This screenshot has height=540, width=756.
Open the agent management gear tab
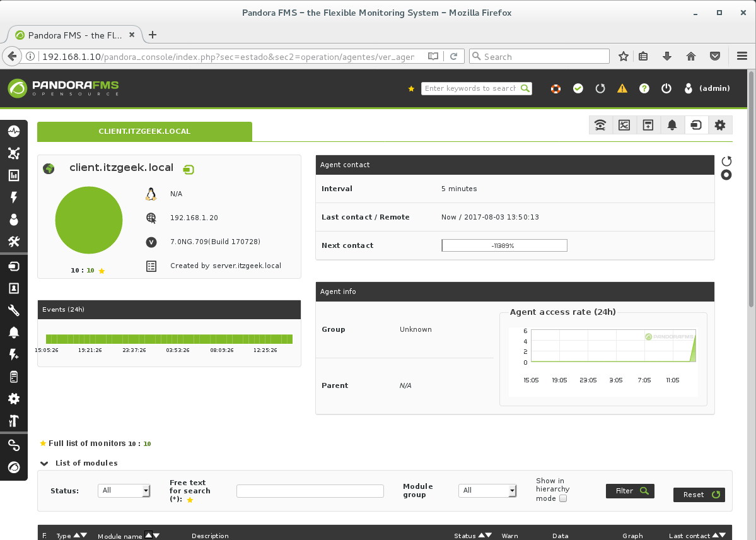(x=719, y=125)
